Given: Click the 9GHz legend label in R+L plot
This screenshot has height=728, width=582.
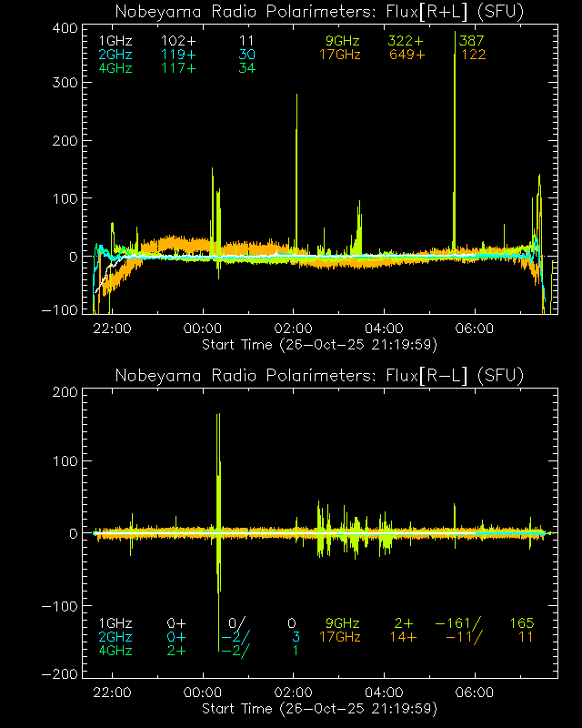Looking at the screenshot, I should click(343, 42).
